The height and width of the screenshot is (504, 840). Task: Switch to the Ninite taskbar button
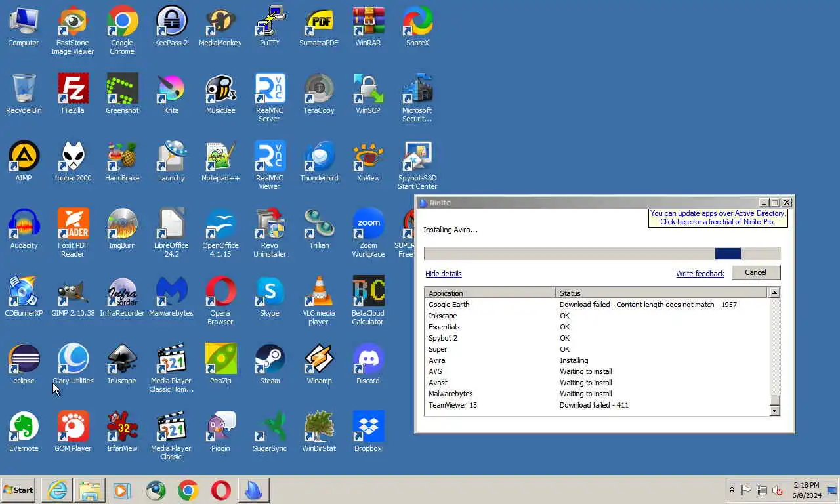[x=253, y=490]
